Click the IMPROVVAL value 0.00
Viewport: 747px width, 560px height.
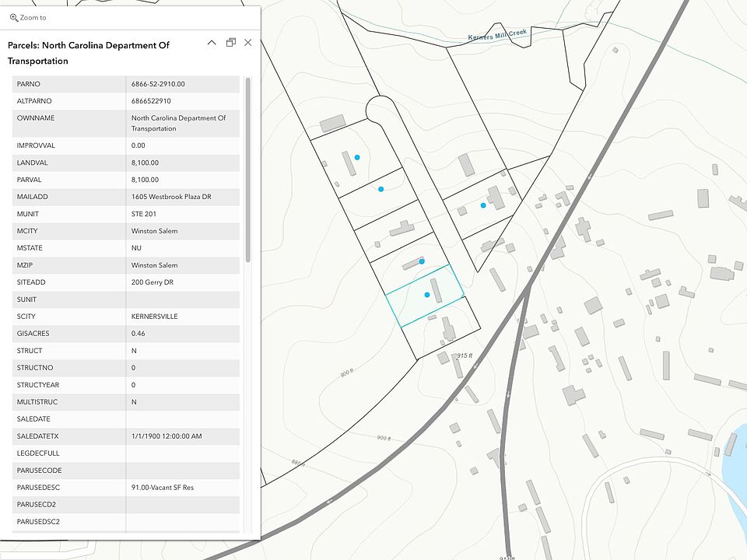click(139, 145)
